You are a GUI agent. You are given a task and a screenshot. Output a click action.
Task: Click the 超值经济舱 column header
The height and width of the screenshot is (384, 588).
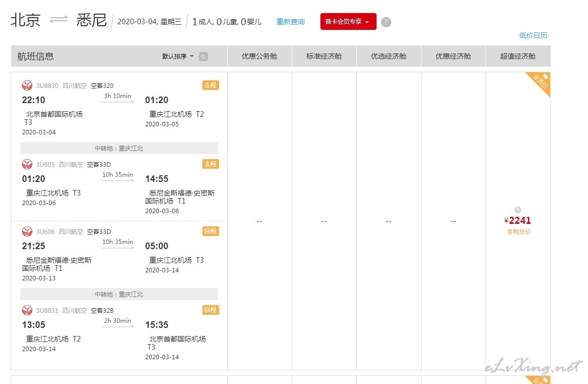coord(518,56)
